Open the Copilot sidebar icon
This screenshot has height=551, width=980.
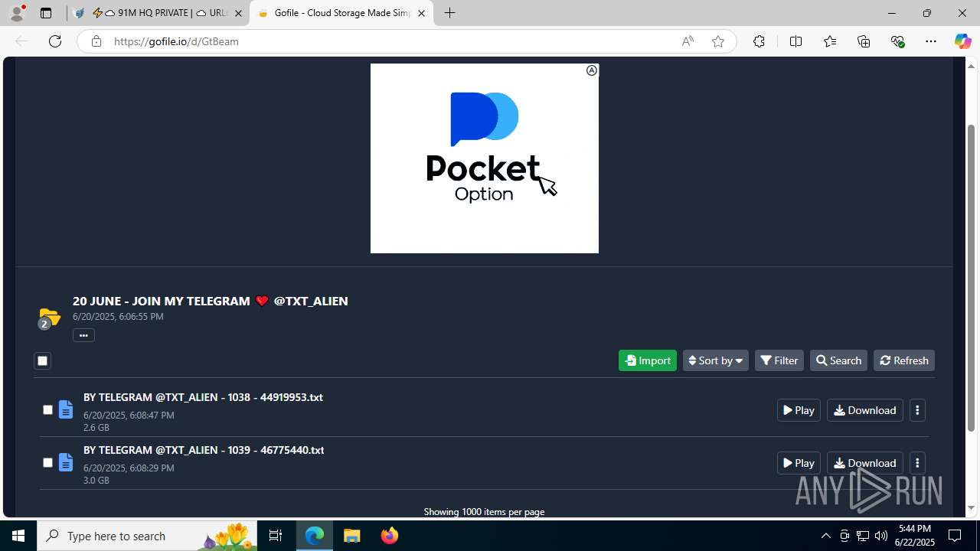coord(962,41)
